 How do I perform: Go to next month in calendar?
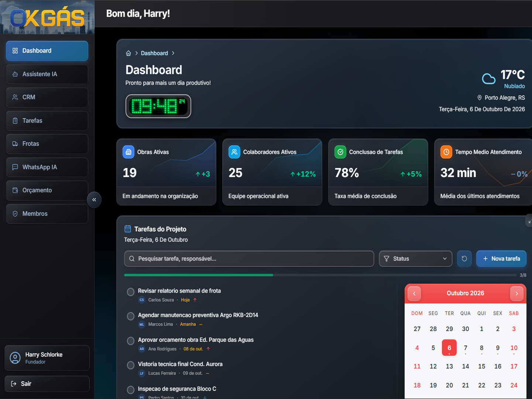[x=517, y=293]
